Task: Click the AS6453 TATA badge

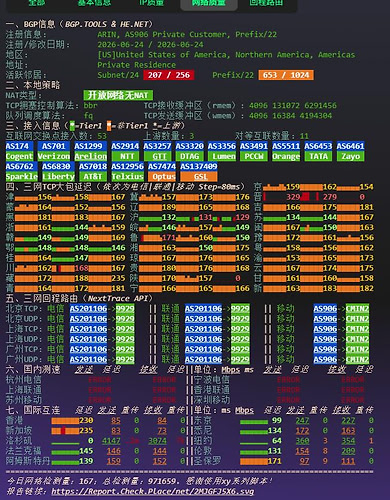Action: [x=318, y=151]
